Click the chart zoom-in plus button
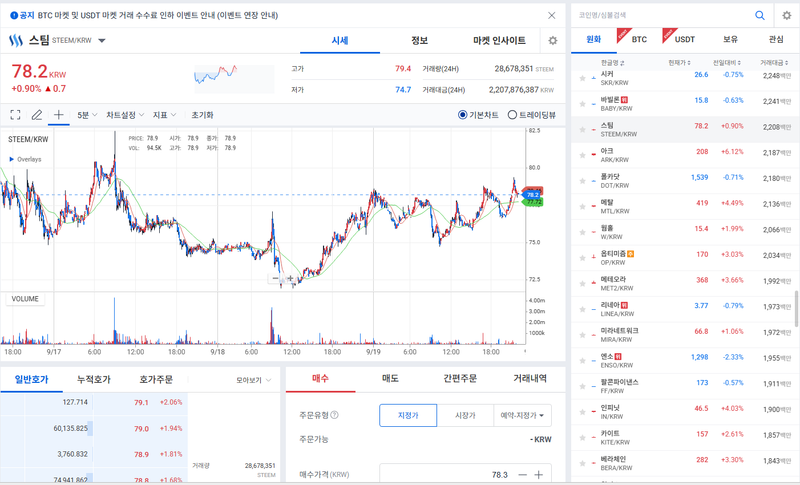 [x=290, y=278]
